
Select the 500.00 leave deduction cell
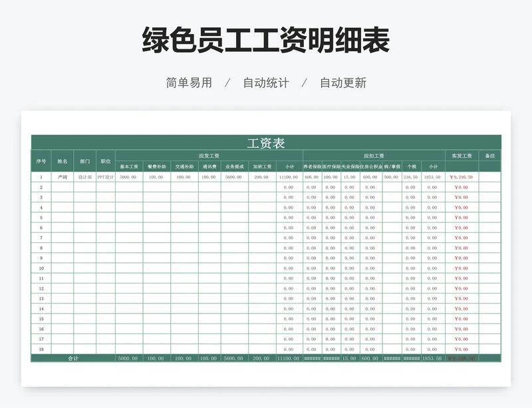[x=392, y=177]
